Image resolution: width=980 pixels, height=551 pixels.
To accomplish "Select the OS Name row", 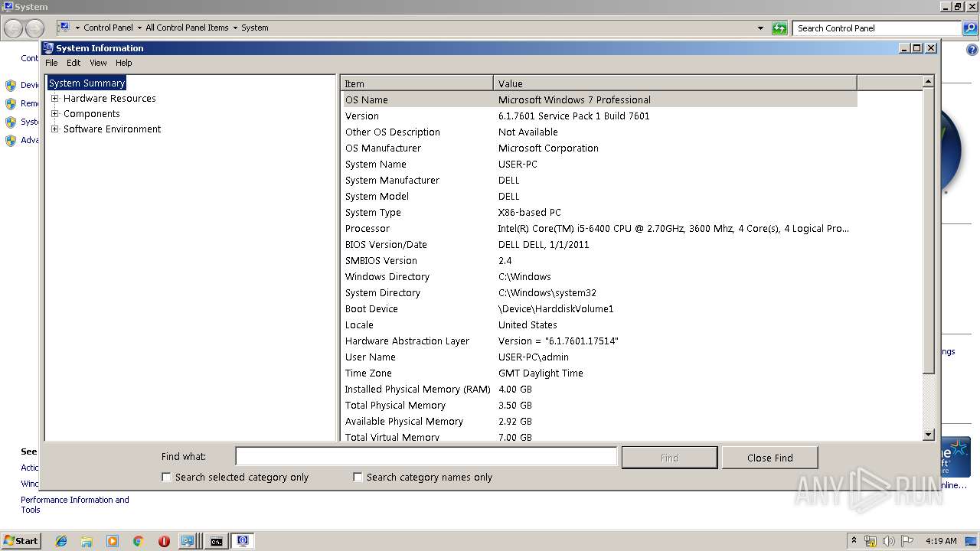I will tap(599, 99).
